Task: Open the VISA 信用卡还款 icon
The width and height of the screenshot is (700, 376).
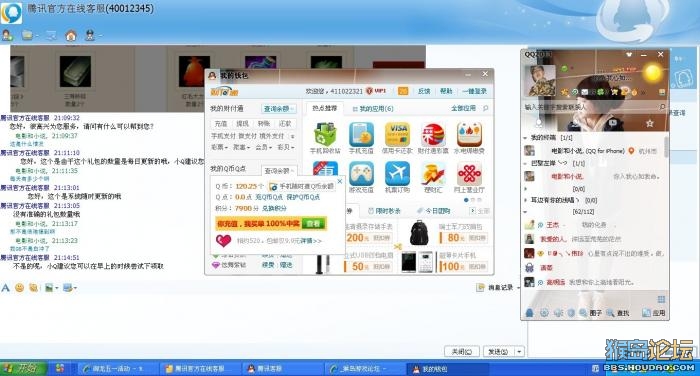Action: tap(397, 134)
